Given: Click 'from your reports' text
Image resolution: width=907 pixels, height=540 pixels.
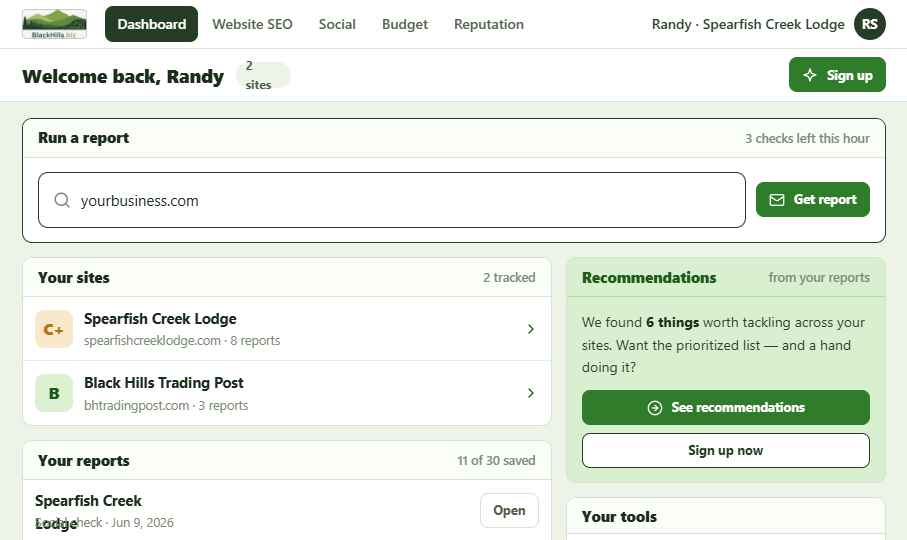Looking at the screenshot, I should click(819, 278).
